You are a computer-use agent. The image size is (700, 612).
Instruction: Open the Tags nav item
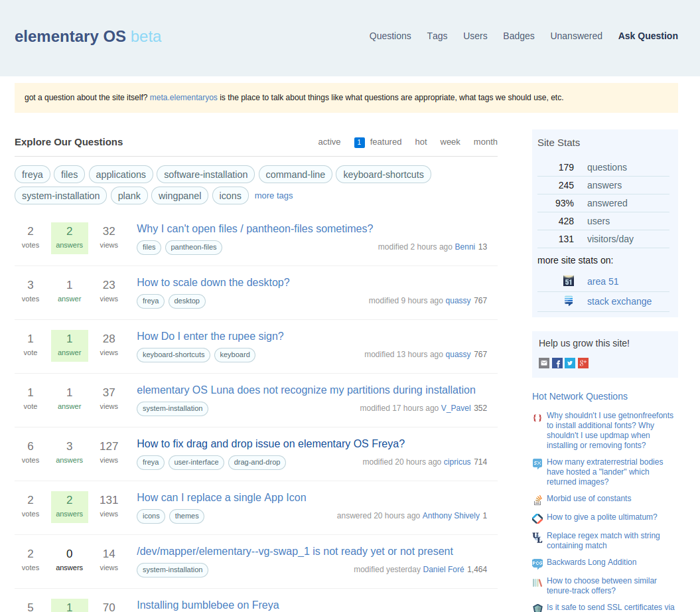437,37
